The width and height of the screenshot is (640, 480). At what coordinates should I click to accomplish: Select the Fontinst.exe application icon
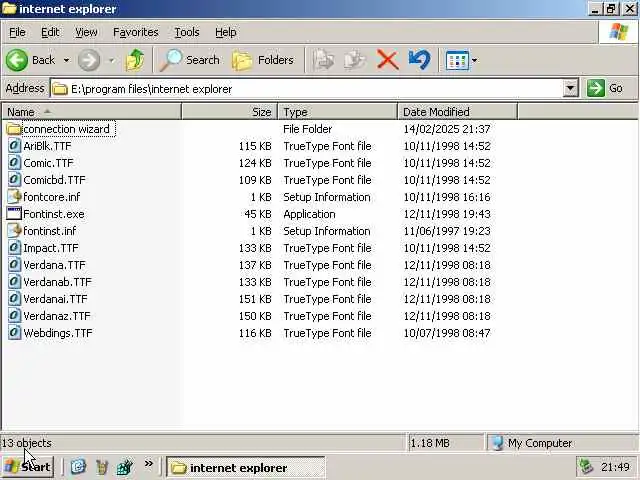[14, 214]
